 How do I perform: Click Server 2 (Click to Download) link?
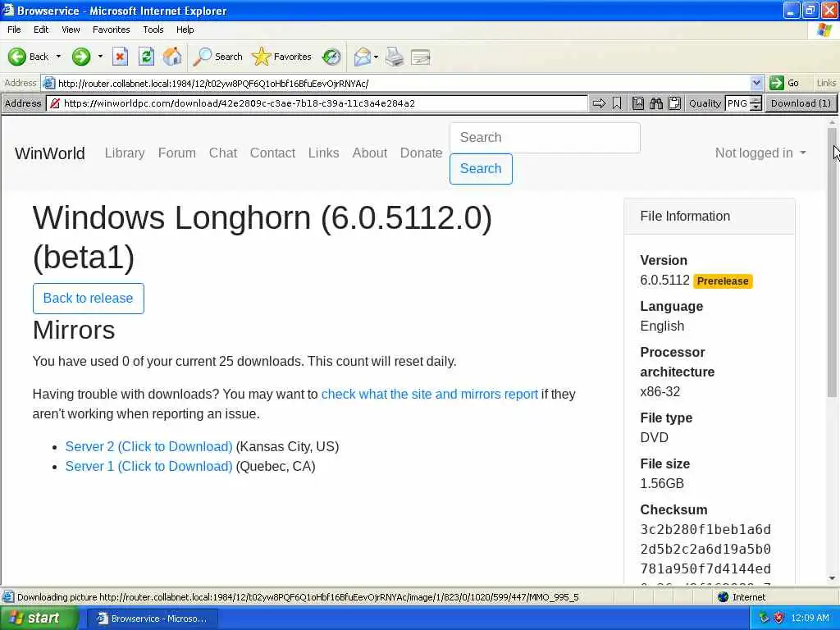tap(149, 447)
